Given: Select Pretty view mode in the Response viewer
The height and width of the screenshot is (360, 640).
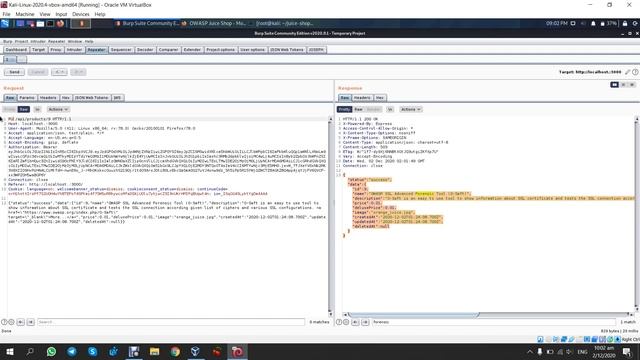Looking at the screenshot, I should coord(344,109).
